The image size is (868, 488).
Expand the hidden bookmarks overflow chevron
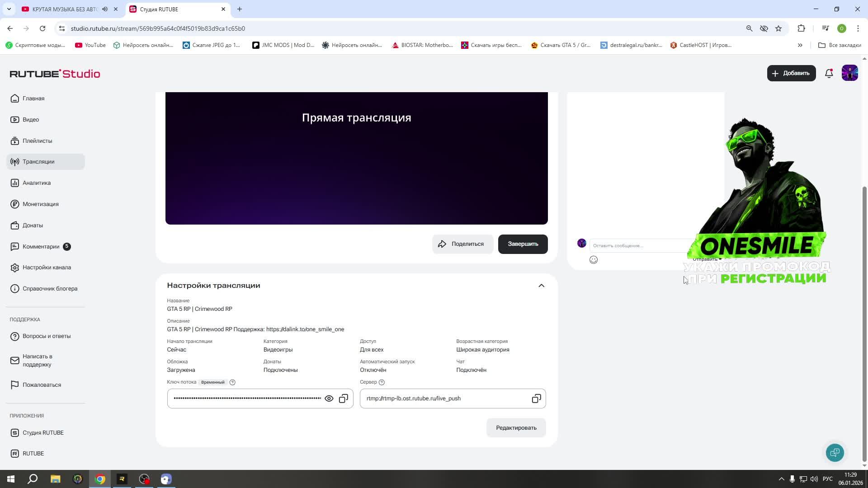pyautogui.click(x=800, y=45)
